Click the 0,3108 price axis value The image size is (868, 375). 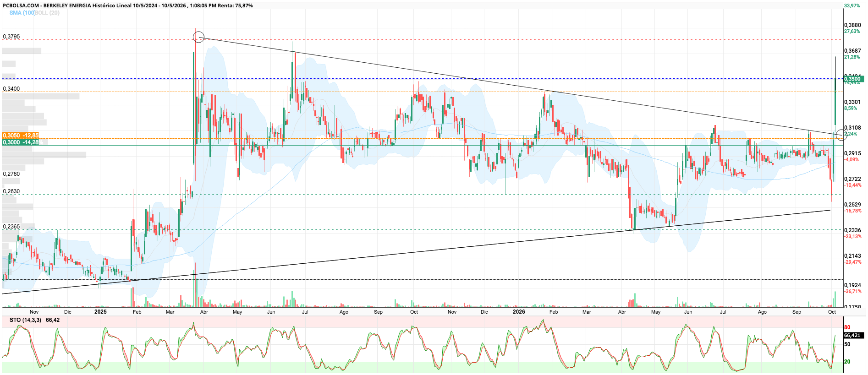click(x=852, y=128)
